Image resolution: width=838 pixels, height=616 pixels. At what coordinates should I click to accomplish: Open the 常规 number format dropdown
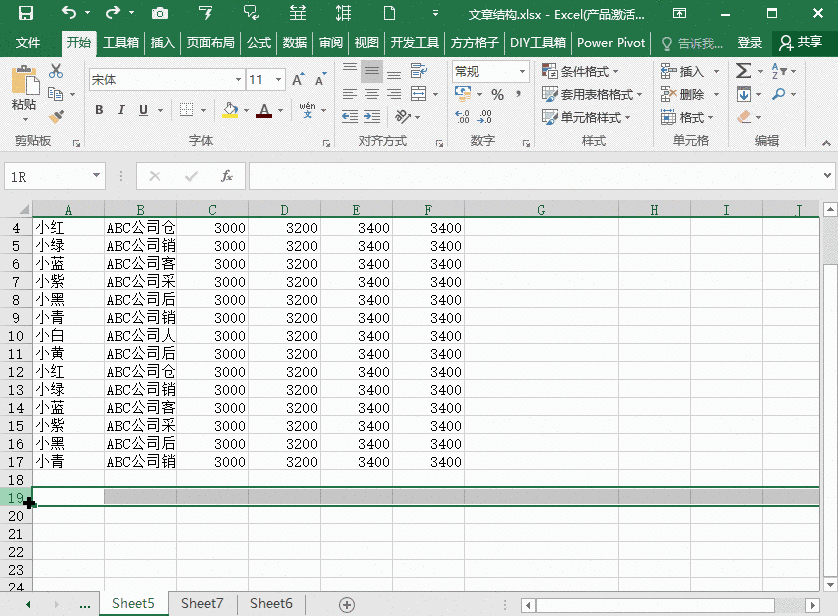[x=520, y=71]
